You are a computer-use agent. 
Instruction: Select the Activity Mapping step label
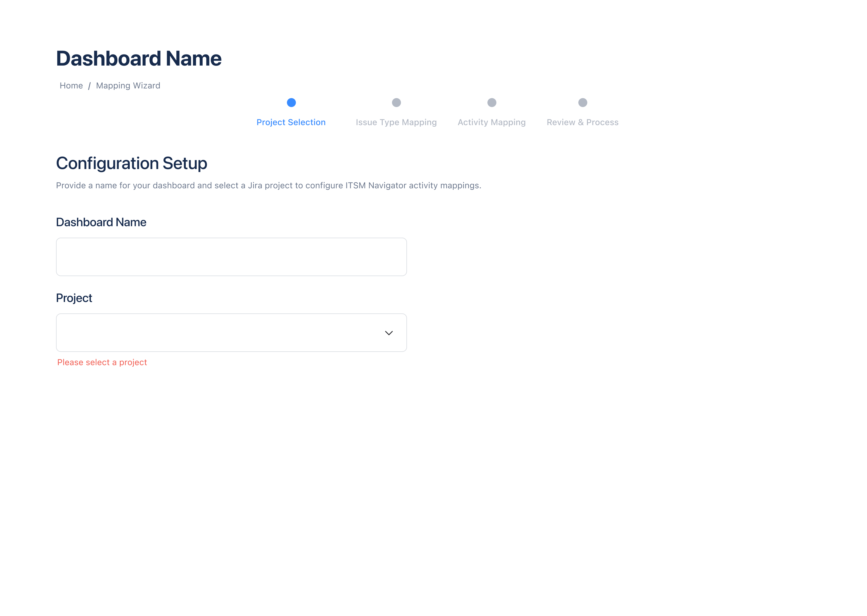(491, 122)
